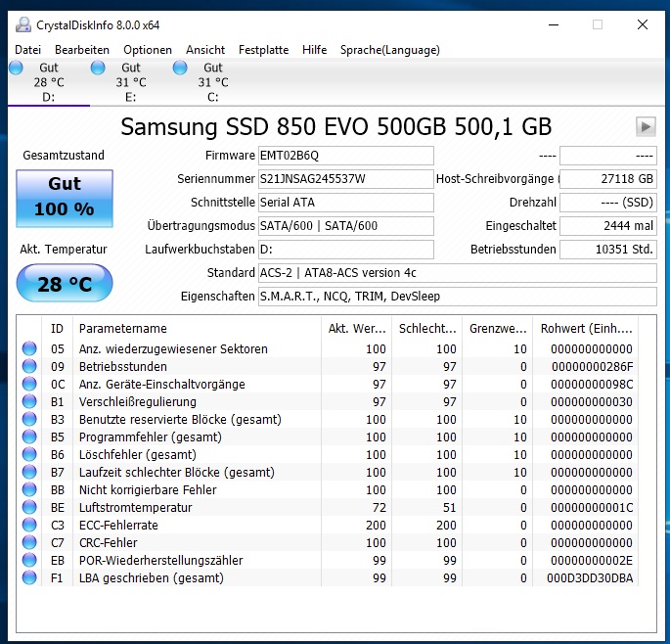Click status dot for attribute 0C

(x=29, y=384)
